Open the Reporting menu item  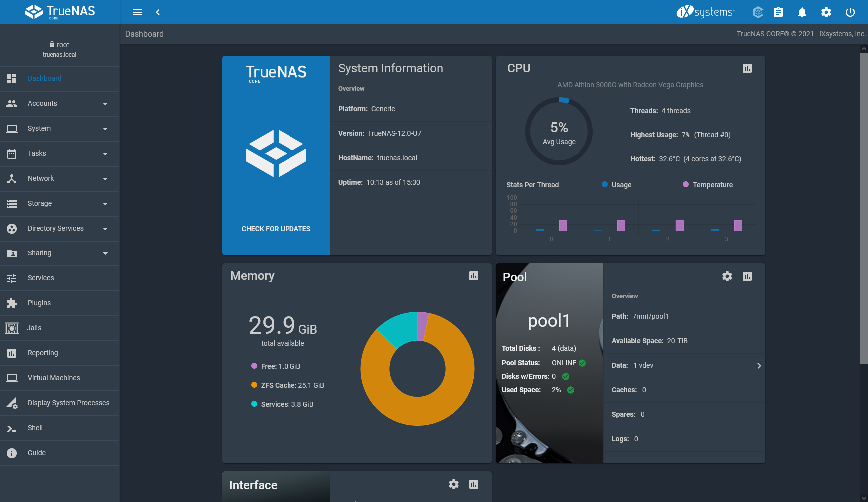coord(60,353)
